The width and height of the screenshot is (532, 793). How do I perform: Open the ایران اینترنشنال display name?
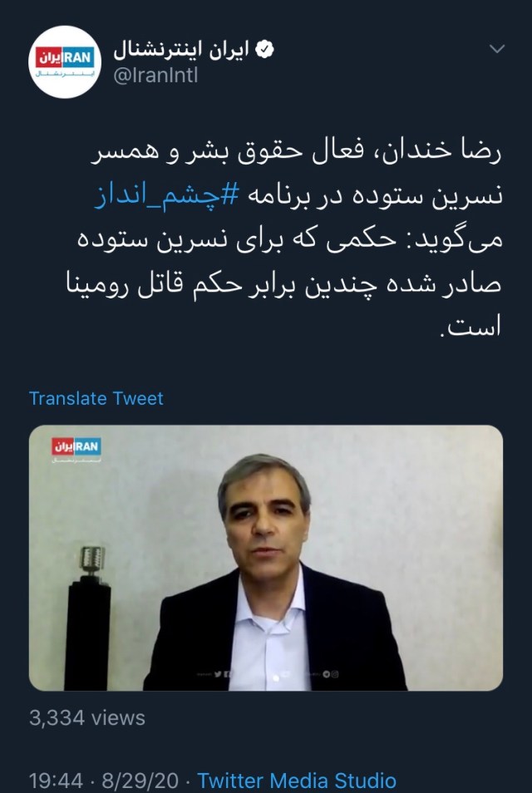181,50
